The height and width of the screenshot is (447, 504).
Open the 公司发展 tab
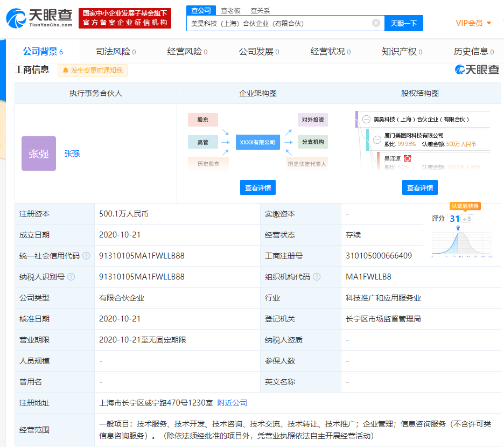(x=259, y=52)
